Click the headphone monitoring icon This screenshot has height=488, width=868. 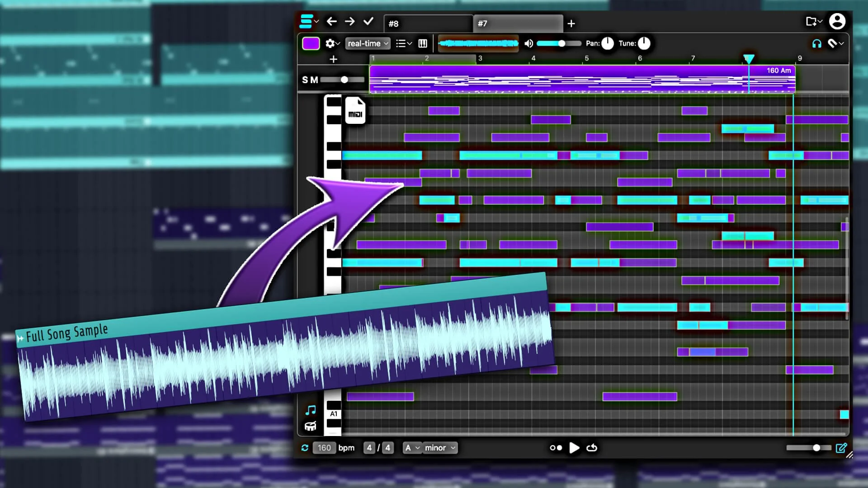click(x=816, y=43)
